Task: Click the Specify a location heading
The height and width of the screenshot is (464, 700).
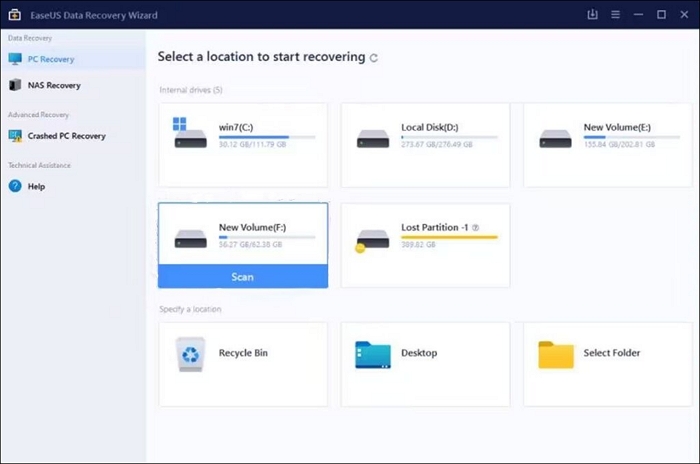Action: pyautogui.click(x=190, y=309)
